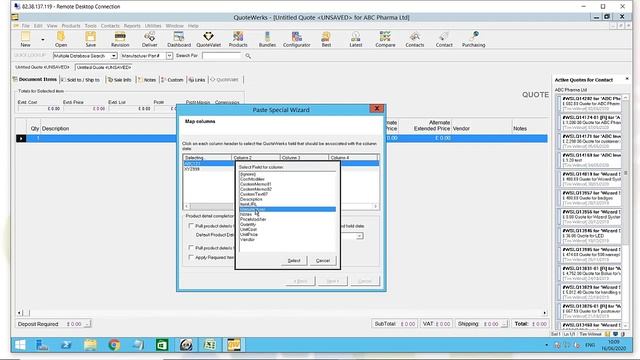Select UnitCost in the field list
Viewport: 640px width, 360px height.
pyautogui.click(x=287, y=229)
